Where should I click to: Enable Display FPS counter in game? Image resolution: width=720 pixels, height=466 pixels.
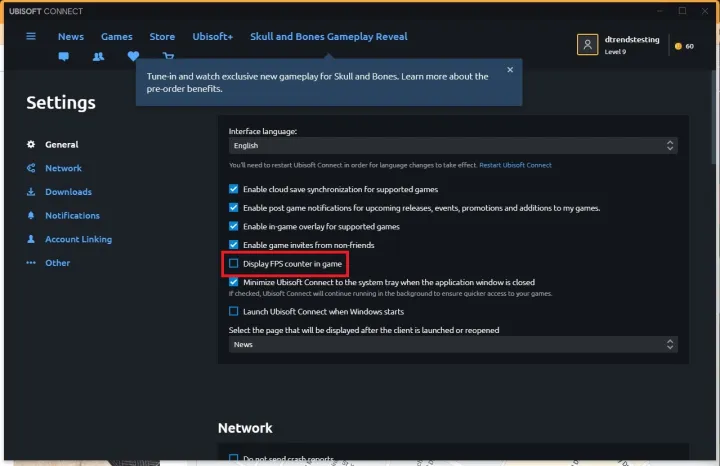click(x=234, y=264)
